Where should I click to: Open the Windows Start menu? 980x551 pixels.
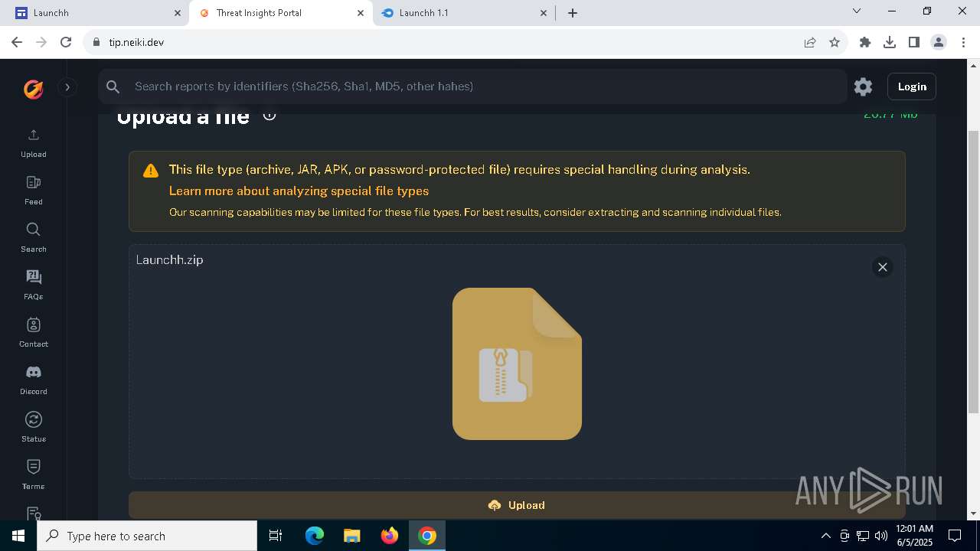pyautogui.click(x=18, y=536)
